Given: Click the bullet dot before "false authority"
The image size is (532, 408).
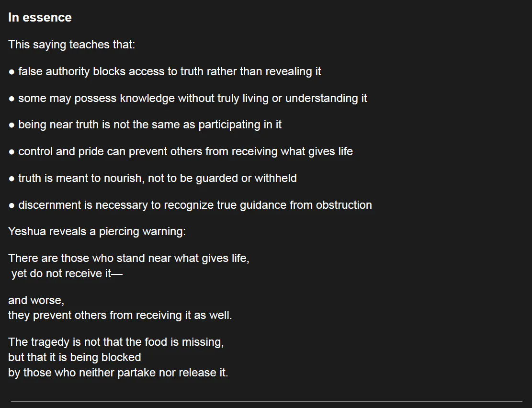Looking at the screenshot, I should point(11,72).
